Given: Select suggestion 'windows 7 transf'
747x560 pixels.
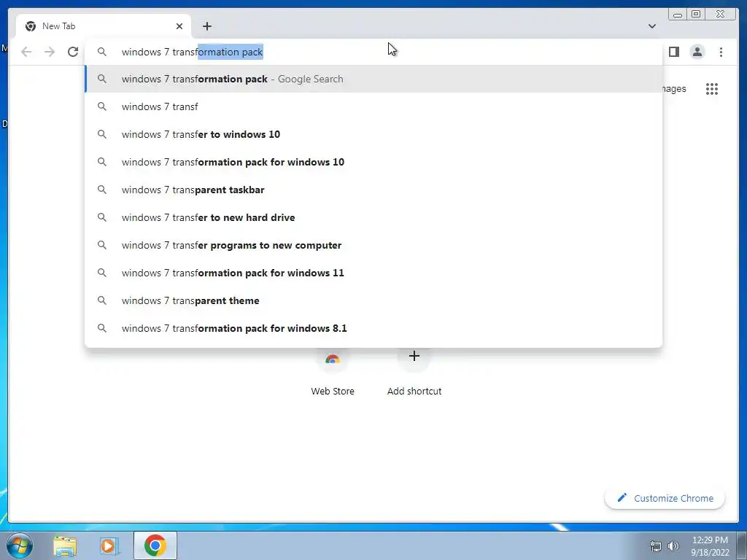Looking at the screenshot, I should click(374, 106).
